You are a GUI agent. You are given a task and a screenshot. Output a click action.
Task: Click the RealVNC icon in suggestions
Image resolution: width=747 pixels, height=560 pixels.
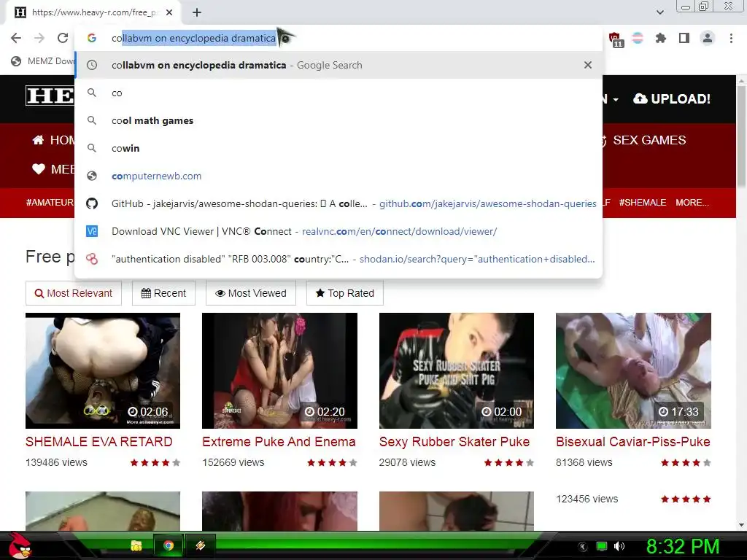(92, 231)
